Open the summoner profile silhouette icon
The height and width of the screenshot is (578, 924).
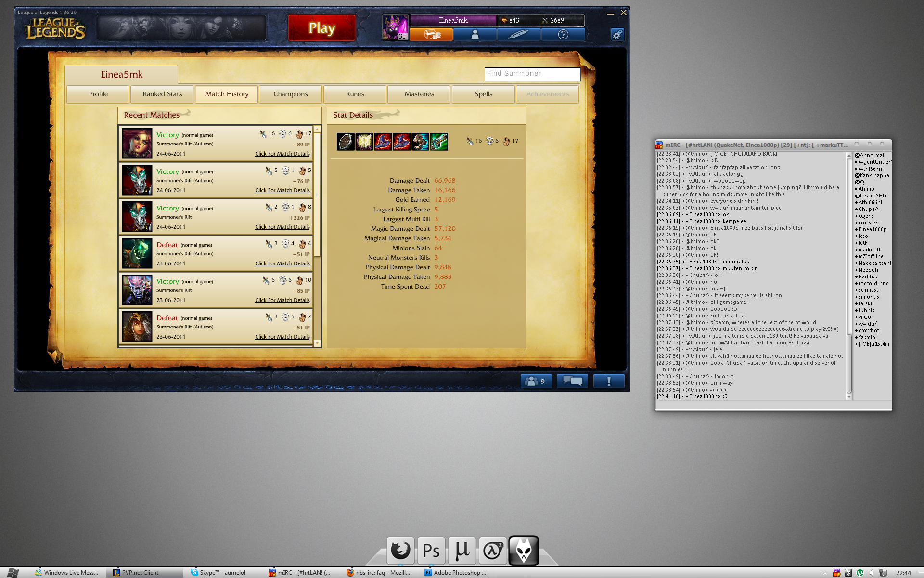[x=475, y=35]
